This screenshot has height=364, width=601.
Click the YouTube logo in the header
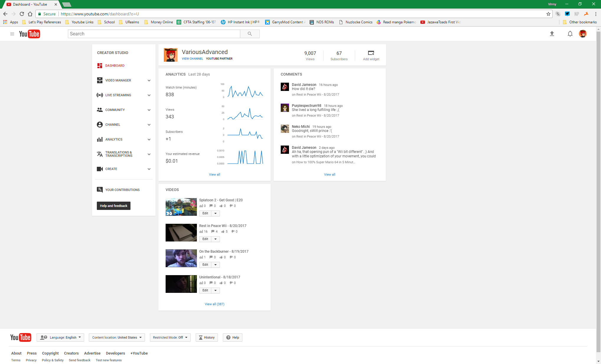pyautogui.click(x=30, y=34)
